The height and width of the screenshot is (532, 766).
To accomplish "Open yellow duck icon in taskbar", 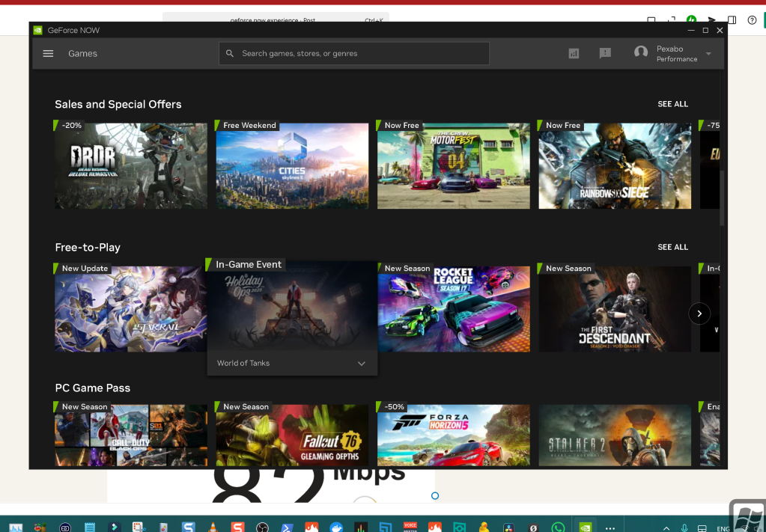I will 484,527.
